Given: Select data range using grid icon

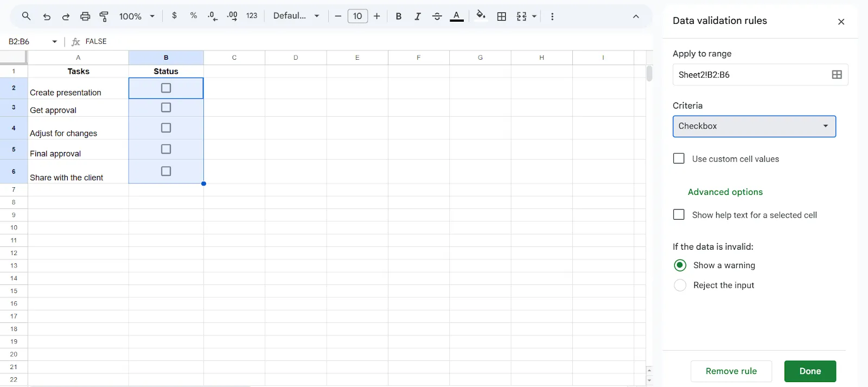Looking at the screenshot, I should pos(837,75).
